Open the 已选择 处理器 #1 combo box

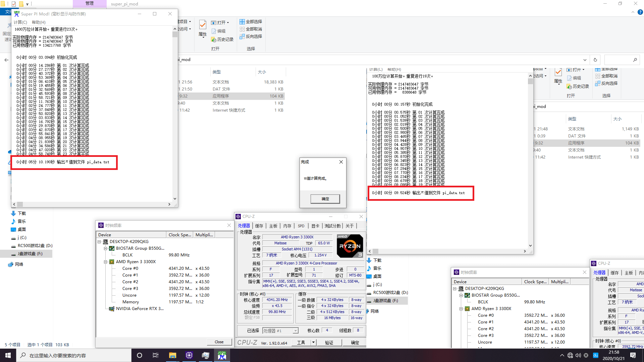pos(280,331)
